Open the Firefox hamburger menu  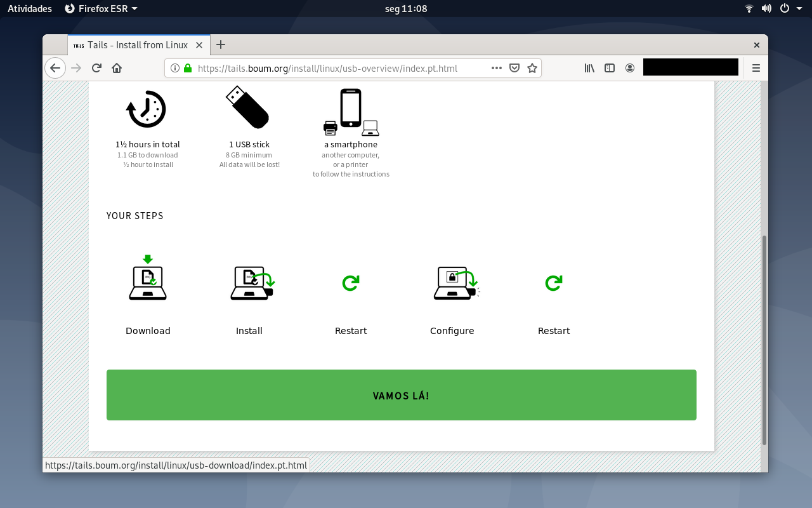tap(756, 68)
